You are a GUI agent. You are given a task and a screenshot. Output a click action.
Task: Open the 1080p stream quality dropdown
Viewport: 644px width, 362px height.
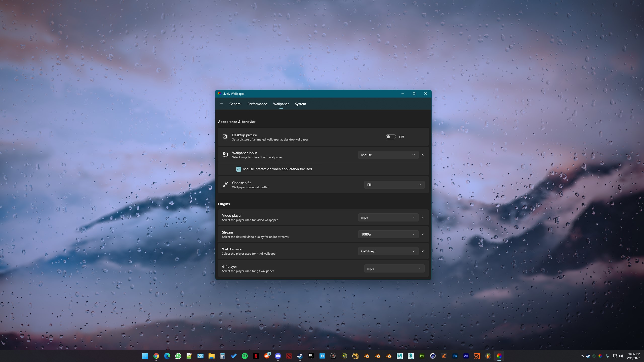tap(388, 234)
